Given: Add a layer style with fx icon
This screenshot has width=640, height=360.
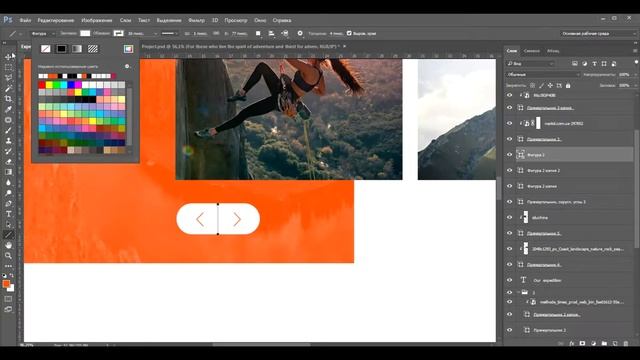Looking at the screenshot, I should click(x=572, y=344).
